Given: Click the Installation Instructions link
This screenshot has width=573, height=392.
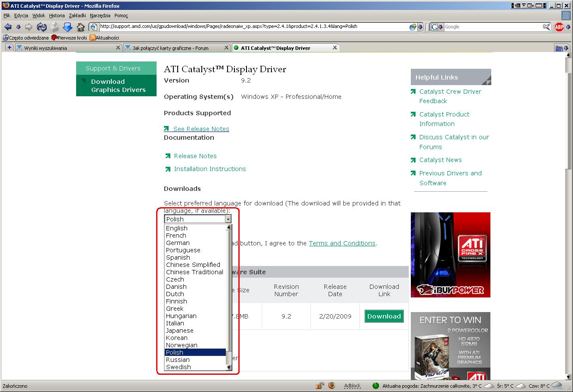Looking at the screenshot, I should [209, 169].
